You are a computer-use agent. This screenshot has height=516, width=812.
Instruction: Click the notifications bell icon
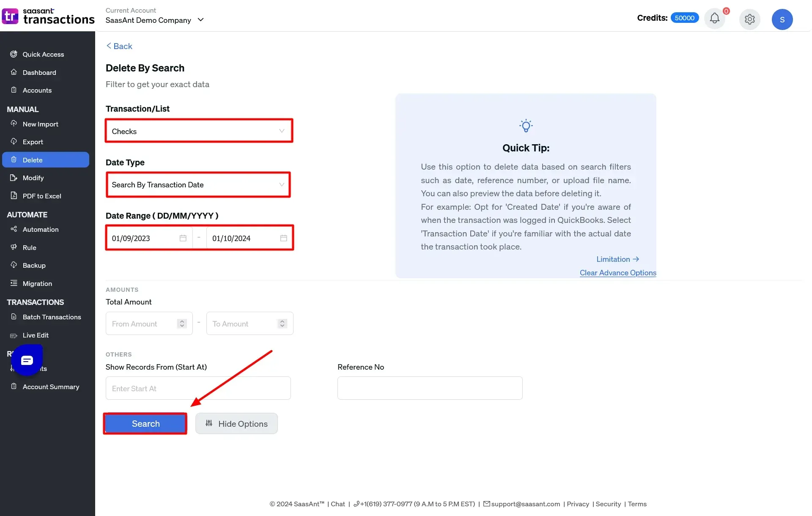coord(714,19)
